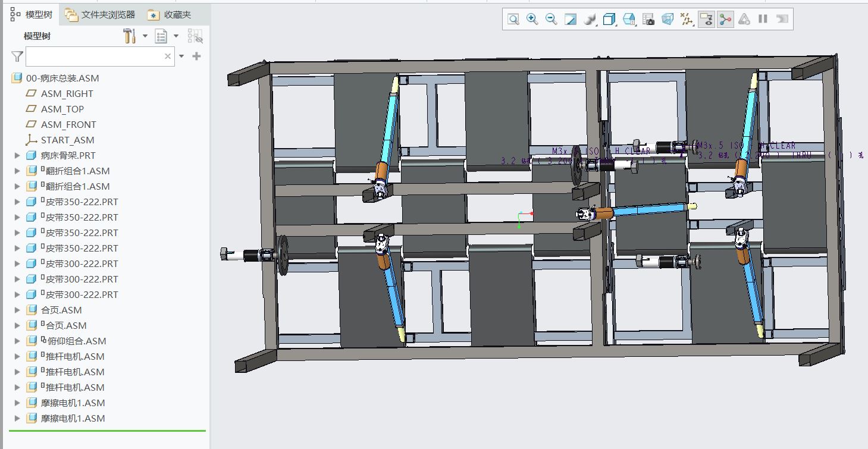Select the 00-病床总装.ASM root node

(x=62, y=78)
